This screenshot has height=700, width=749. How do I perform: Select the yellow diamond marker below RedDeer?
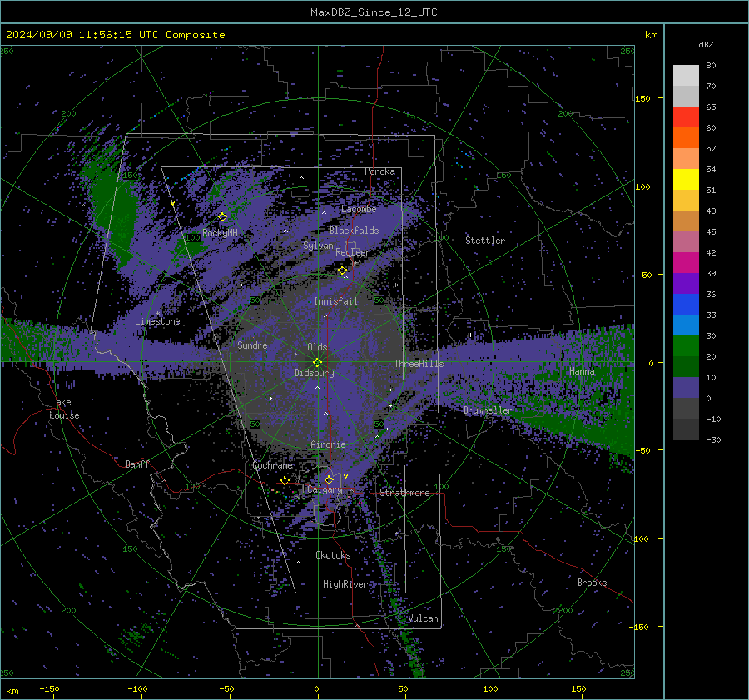[343, 271]
